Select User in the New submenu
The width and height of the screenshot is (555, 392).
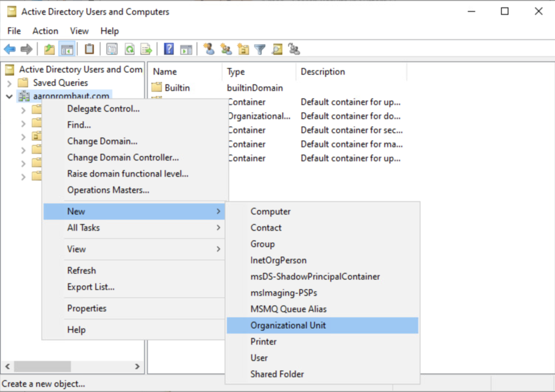click(259, 358)
